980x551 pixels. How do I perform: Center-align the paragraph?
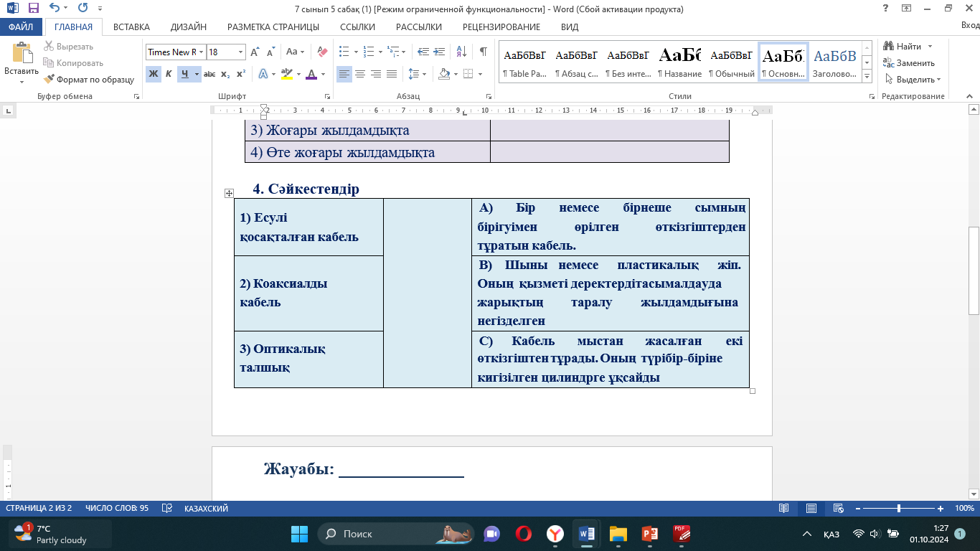coord(360,74)
